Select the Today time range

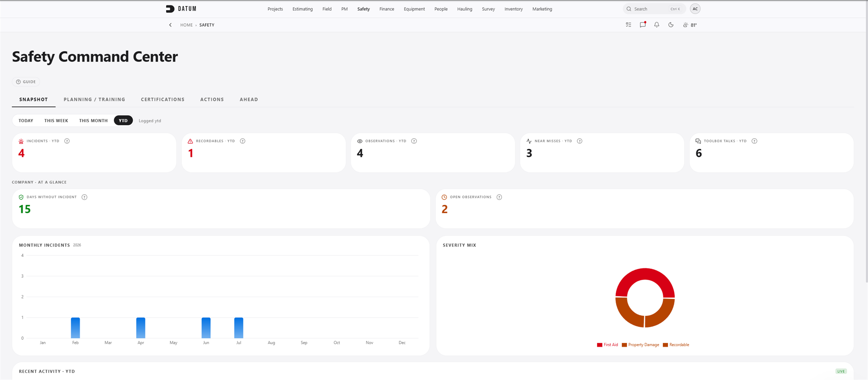click(26, 121)
